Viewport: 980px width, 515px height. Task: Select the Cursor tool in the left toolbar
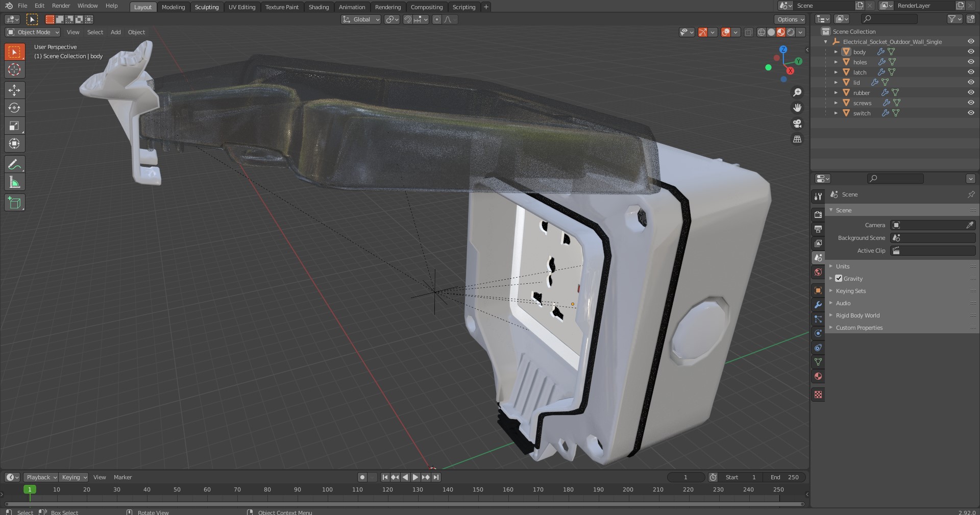point(14,70)
